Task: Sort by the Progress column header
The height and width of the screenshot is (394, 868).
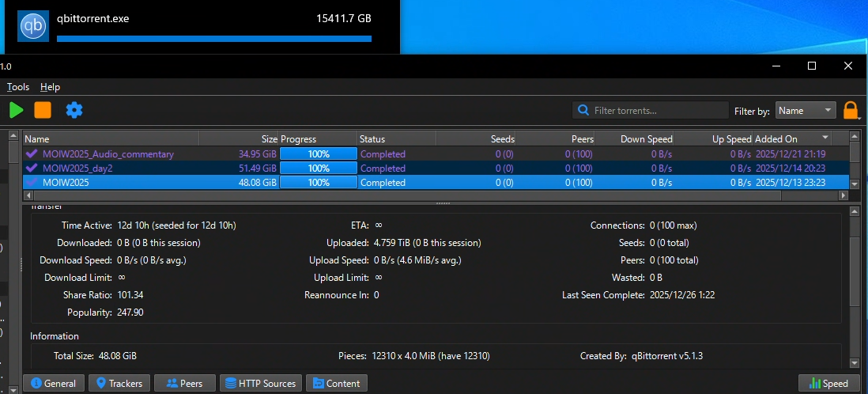Action: coord(319,139)
